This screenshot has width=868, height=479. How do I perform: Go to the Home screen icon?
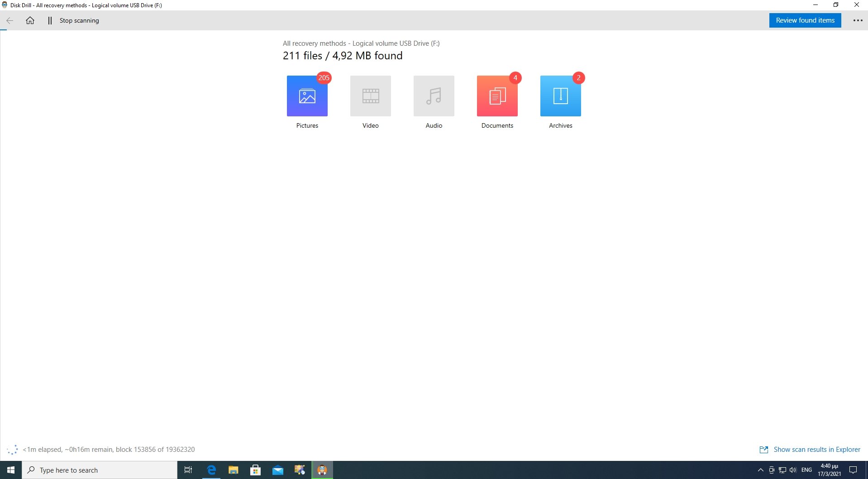[x=30, y=20]
